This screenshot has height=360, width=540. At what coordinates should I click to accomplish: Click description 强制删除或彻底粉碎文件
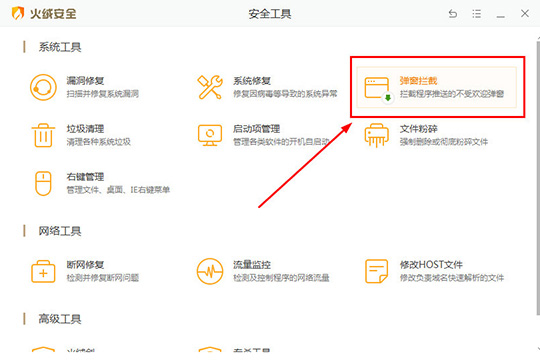point(444,142)
